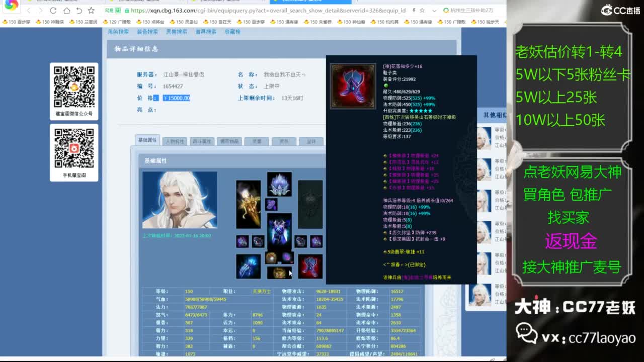Open the 150 自在天 bookmark

pos(217,22)
